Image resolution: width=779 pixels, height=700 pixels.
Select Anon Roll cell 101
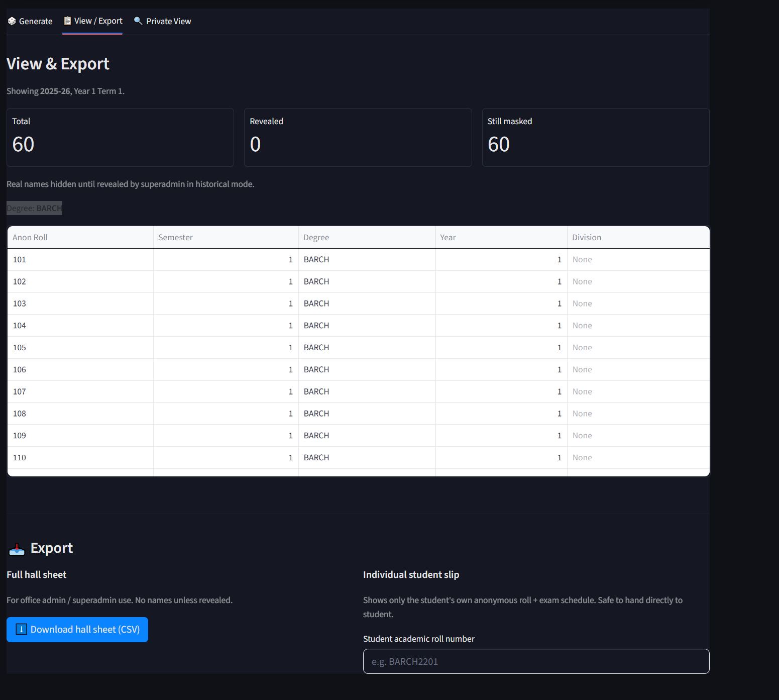click(x=80, y=260)
